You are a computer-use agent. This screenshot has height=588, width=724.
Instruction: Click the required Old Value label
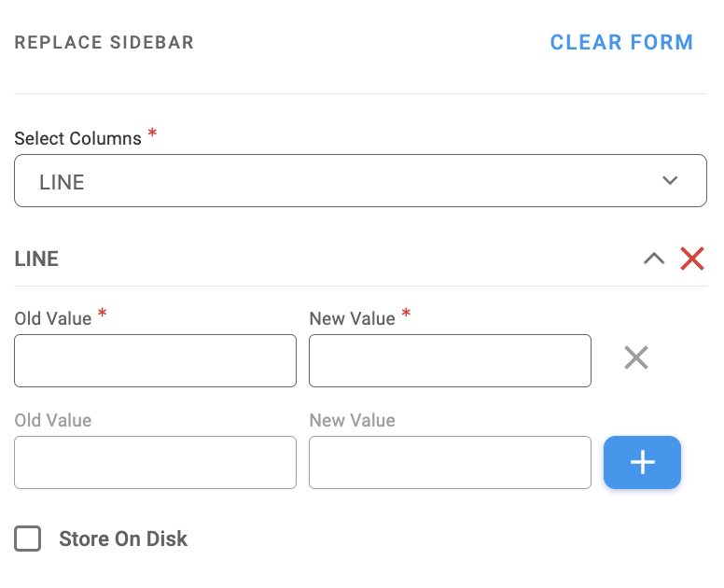click(x=53, y=318)
